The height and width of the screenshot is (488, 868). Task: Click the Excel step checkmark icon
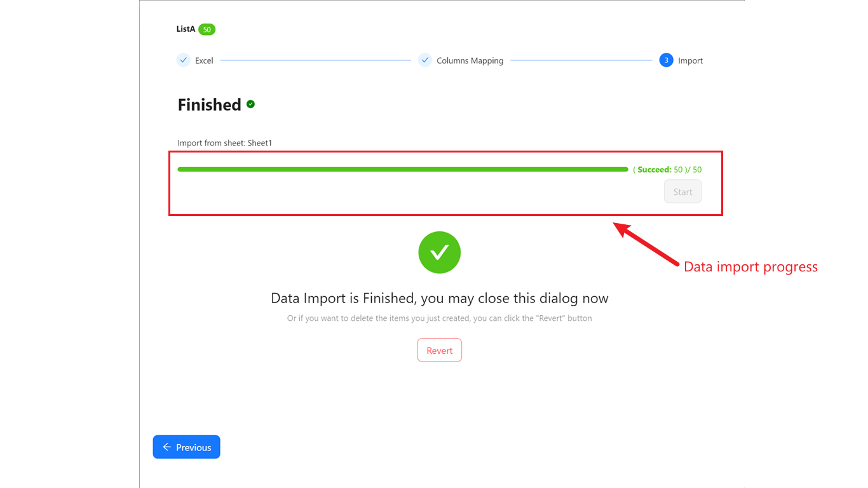coord(183,60)
